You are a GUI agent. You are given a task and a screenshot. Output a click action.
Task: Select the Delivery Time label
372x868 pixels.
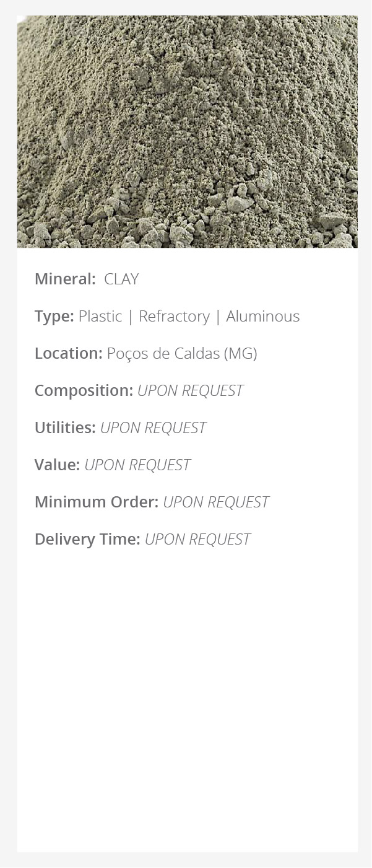click(87, 540)
